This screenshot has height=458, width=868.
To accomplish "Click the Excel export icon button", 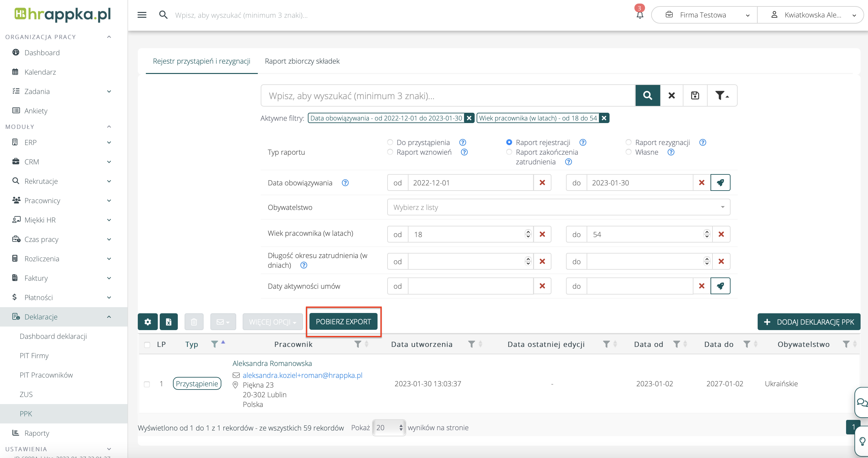I will pos(168,322).
